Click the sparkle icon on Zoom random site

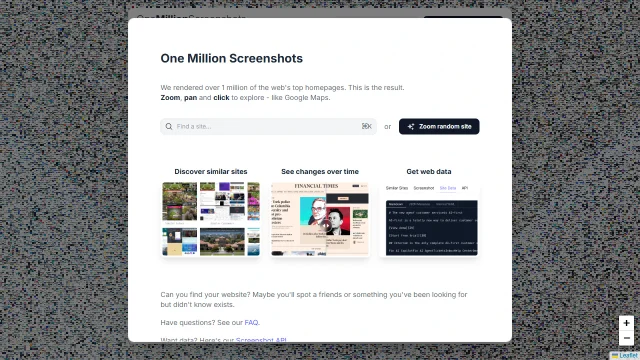coord(411,127)
